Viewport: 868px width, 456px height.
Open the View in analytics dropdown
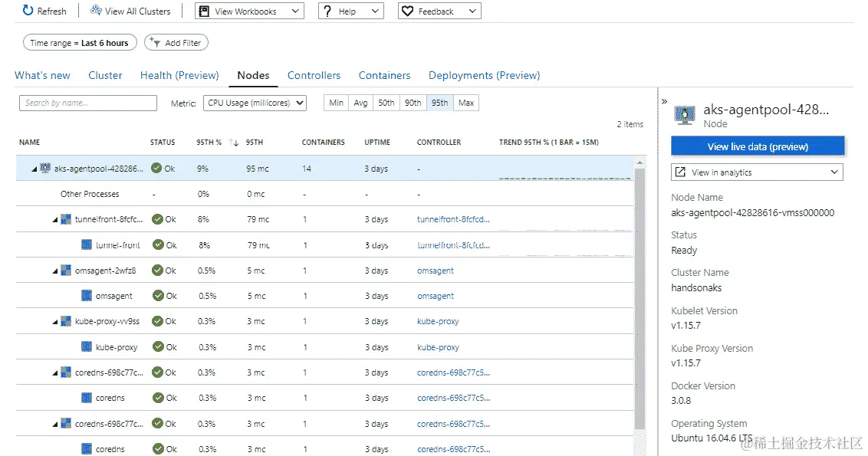(x=757, y=172)
